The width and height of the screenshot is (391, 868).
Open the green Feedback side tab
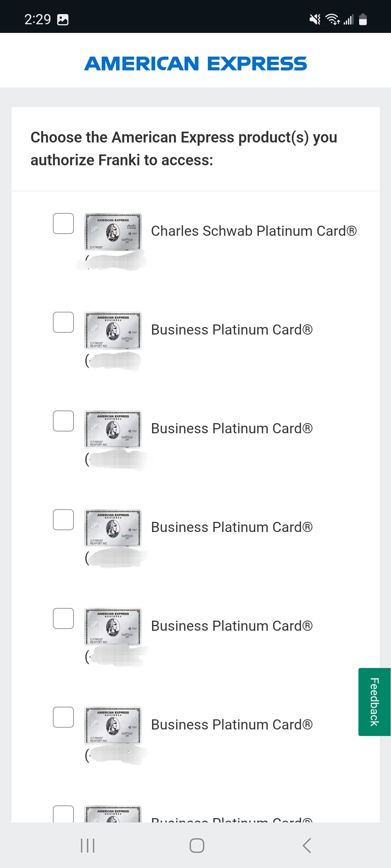pos(374,702)
